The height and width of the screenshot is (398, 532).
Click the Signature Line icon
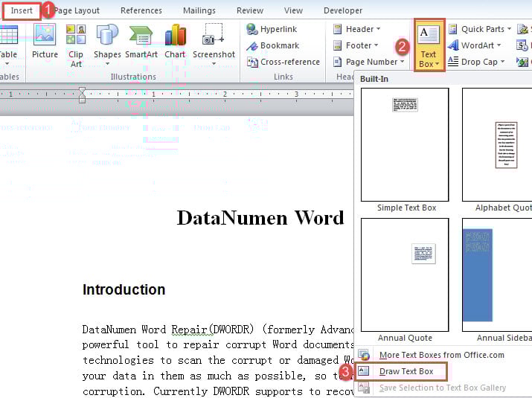point(523,29)
